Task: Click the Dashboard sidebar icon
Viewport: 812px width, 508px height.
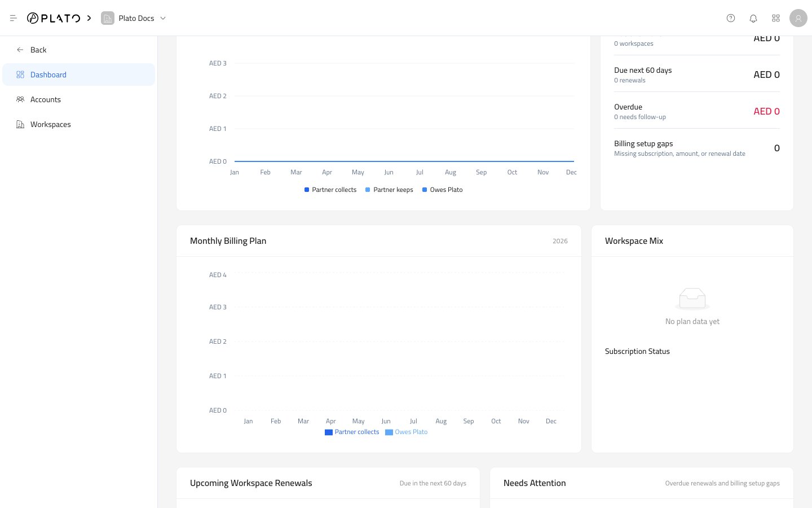Action: click(20, 75)
